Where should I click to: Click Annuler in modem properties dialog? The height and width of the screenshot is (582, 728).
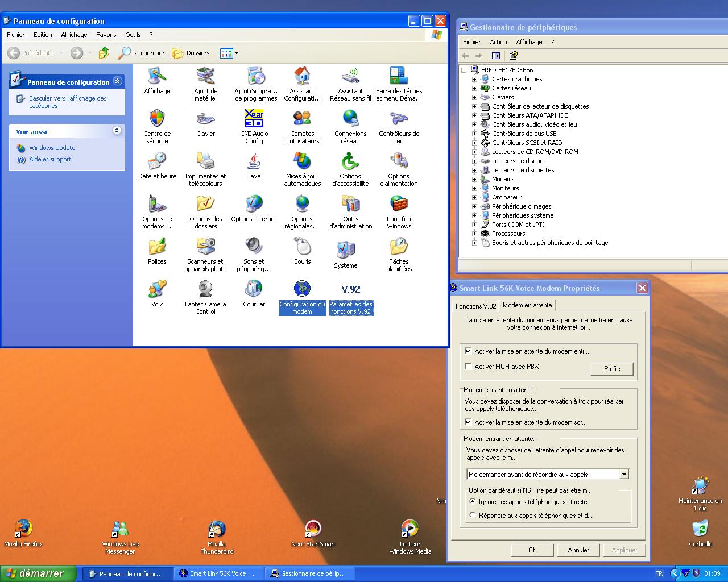click(578, 550)
